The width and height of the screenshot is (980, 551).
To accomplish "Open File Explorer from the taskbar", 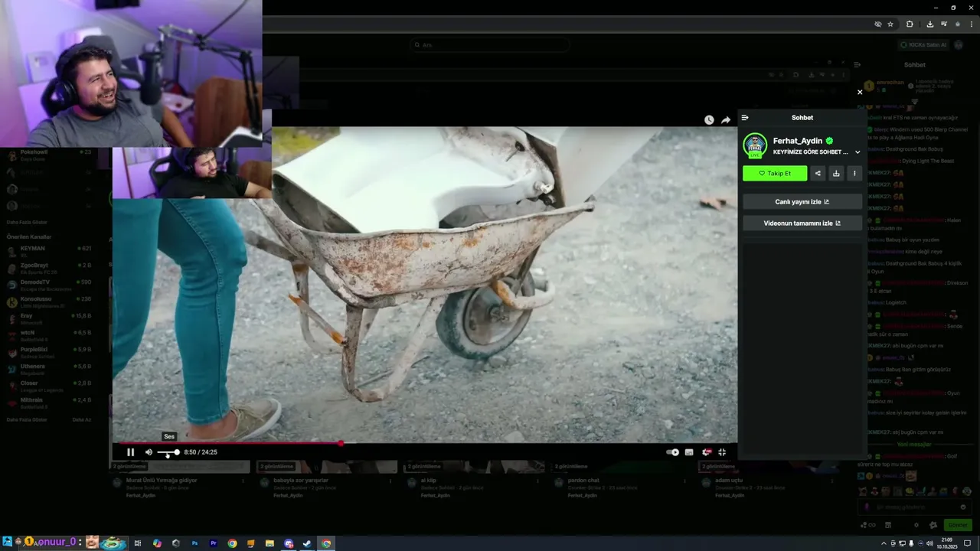I will (x=269, y=543).
